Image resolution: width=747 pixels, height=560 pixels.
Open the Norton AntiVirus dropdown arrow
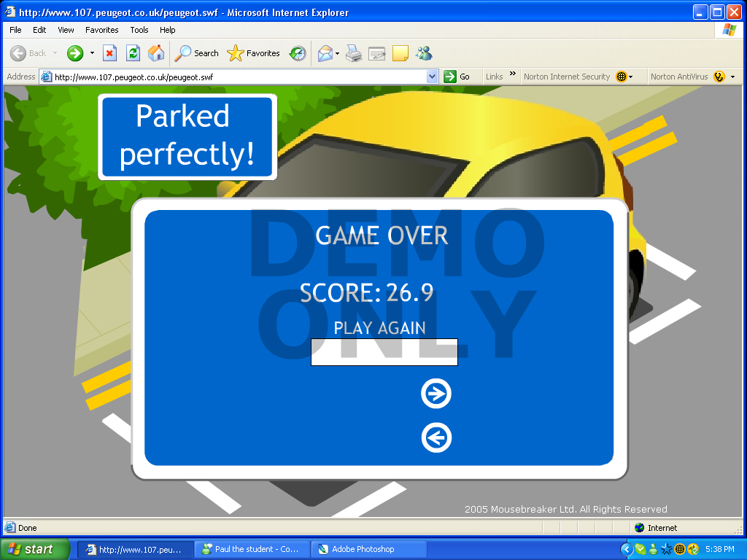coord(732,77)
